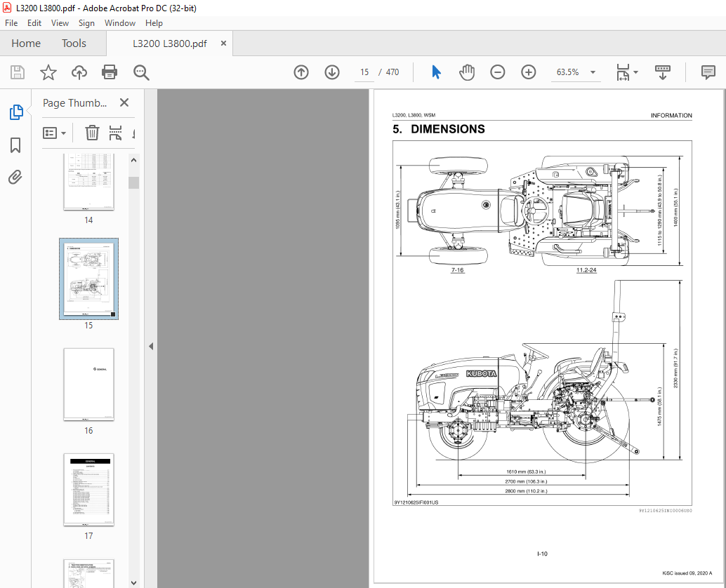Viewport: 726px width, 588px height.
Task: Select the L3200 L3800.pdf document tab
Action: [169, 44]
